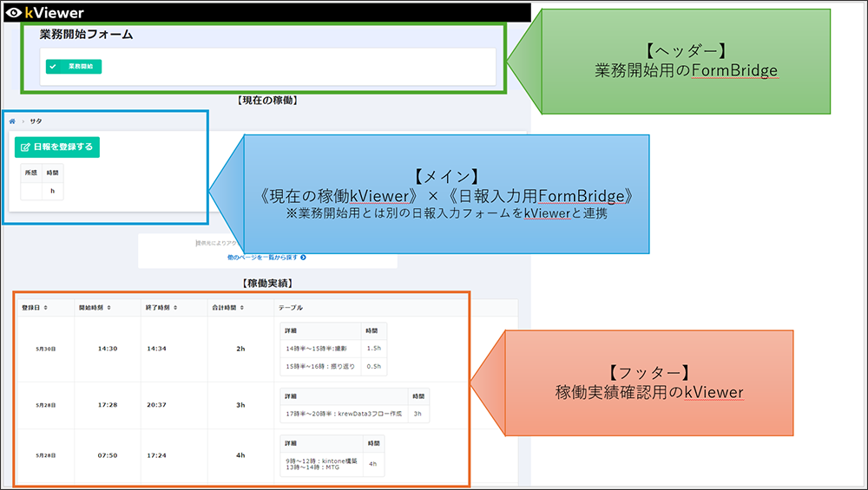Select the 5月28日 cell in 17:28 row
The height and width of the screenshot is (490, 868).
[x=46, y=405]
